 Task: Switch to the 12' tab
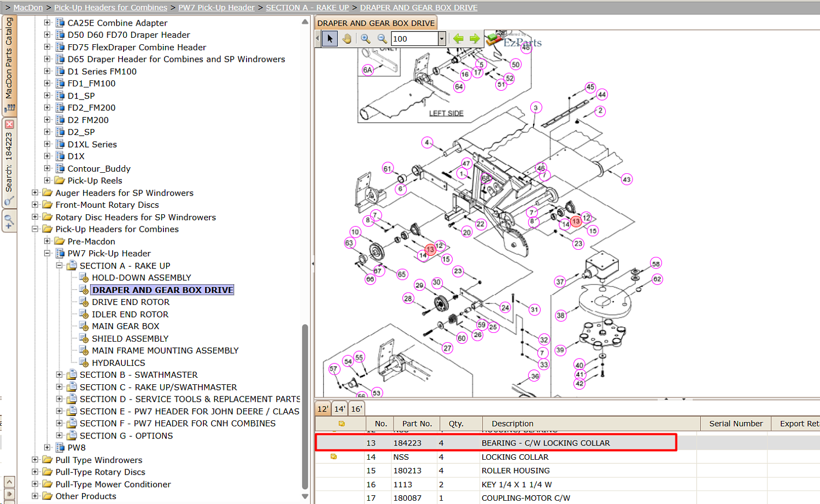[323, 409]
